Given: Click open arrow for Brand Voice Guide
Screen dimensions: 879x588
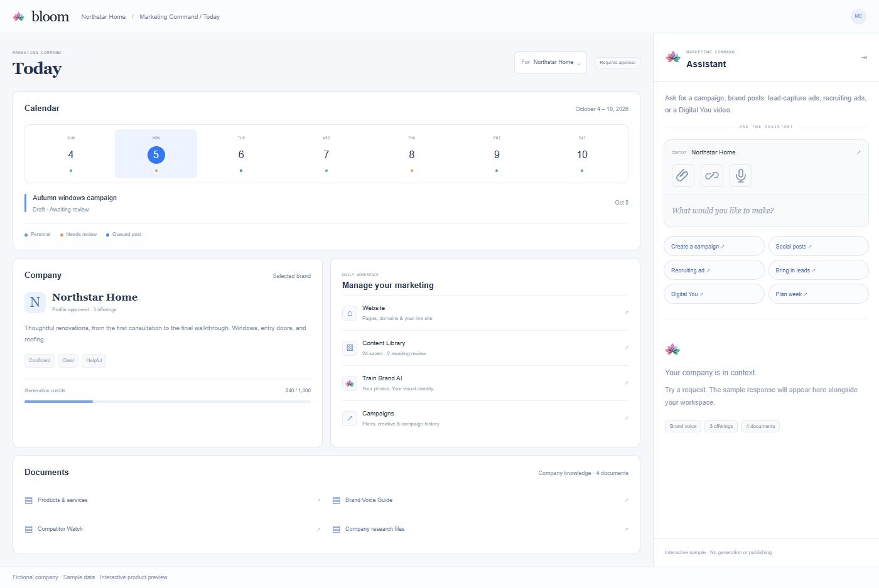Looking at the screenshot, I should [x=626, y=500].
